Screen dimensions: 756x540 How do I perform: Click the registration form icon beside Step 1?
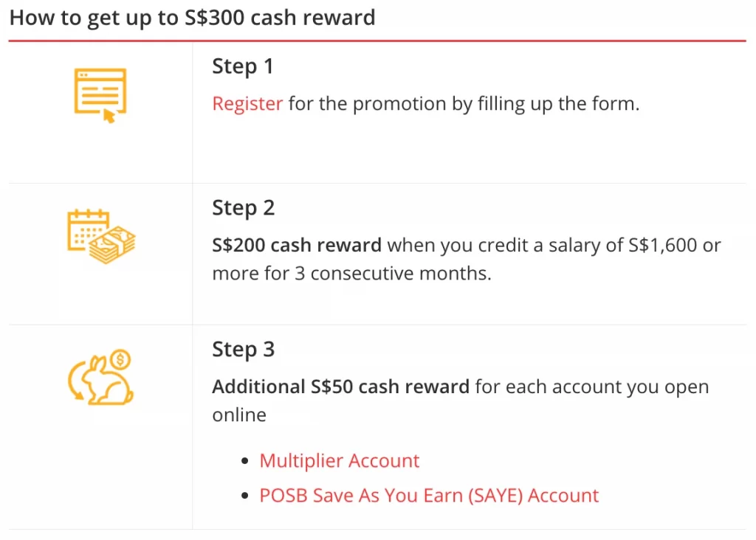click(100, 95)
